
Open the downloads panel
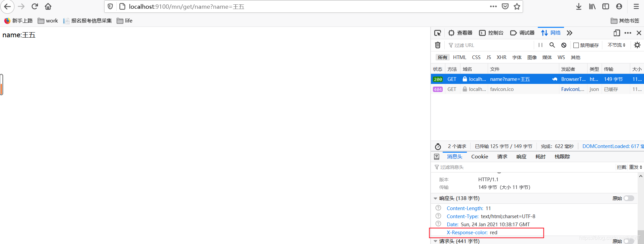coord(579,6)
